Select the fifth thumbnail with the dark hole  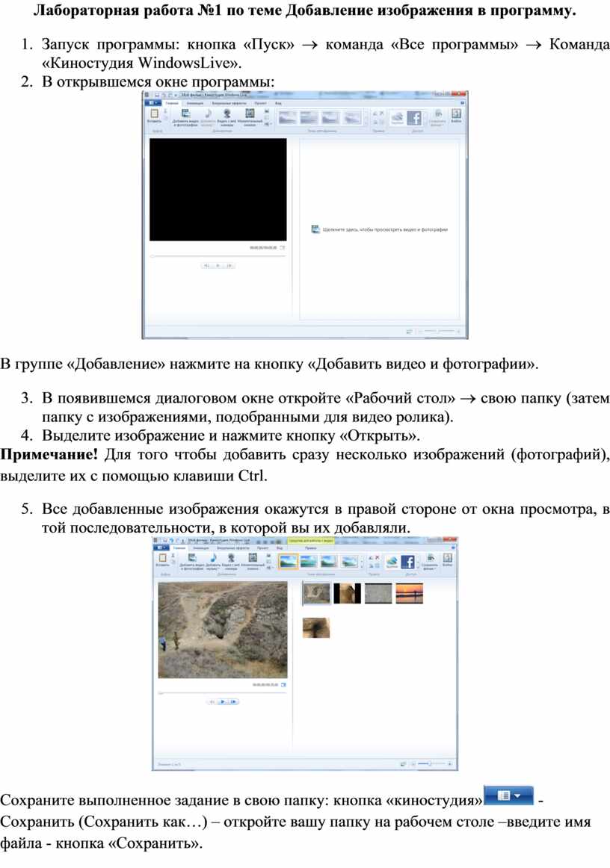(x=316, y=627)
